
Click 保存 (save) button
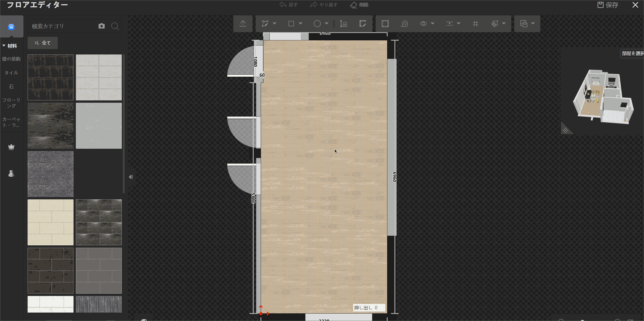coord(608,5)
